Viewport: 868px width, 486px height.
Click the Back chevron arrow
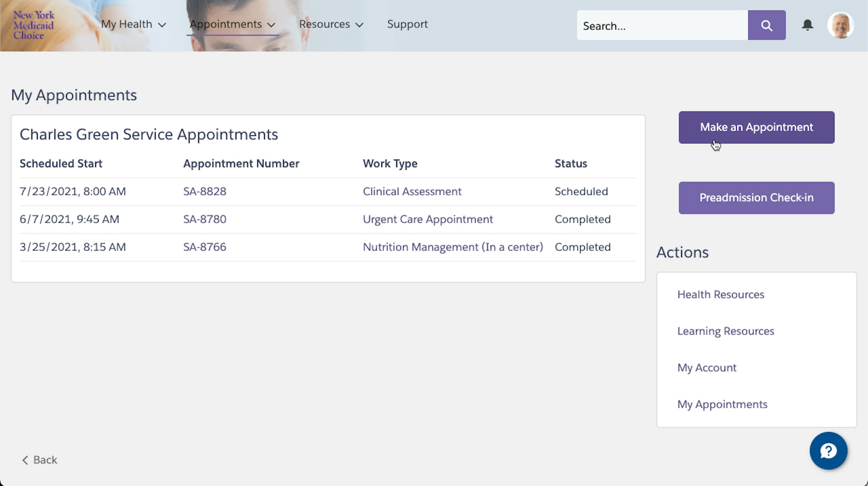[25, 460]
